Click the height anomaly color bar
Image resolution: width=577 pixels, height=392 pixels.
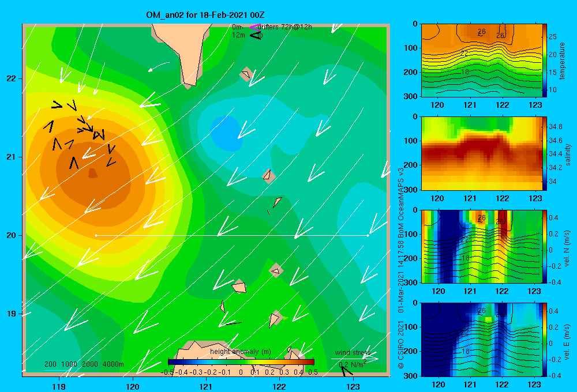pyautogui.click(x=241, y=362)
